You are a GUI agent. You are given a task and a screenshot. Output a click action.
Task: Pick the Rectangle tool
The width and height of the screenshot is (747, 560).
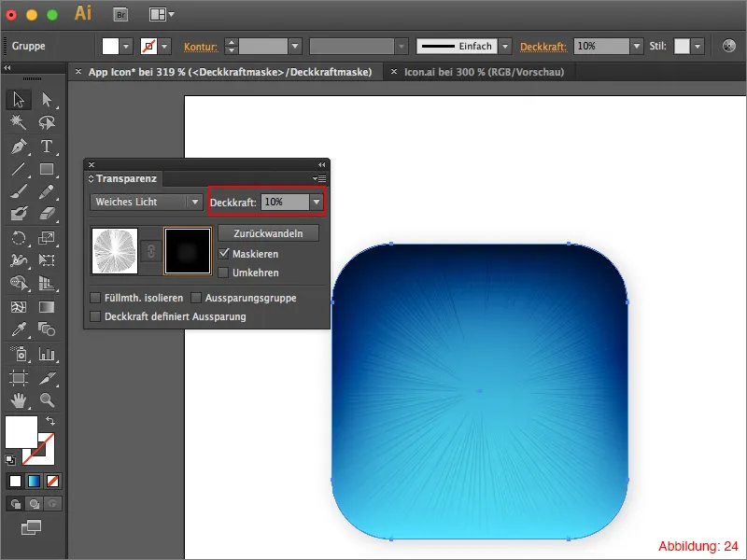coord(46,169)
